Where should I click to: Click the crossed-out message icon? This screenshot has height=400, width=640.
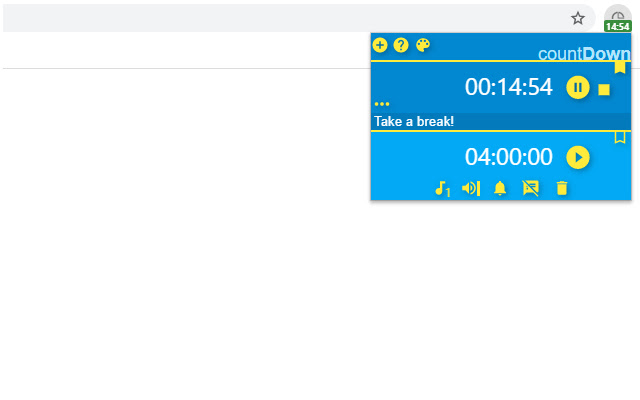531,189
